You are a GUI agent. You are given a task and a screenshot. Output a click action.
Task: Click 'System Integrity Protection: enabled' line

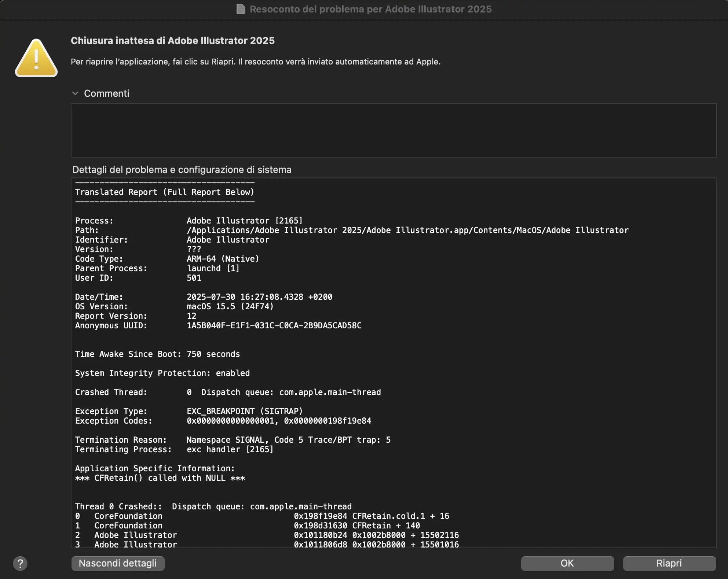tap(162, 373)
